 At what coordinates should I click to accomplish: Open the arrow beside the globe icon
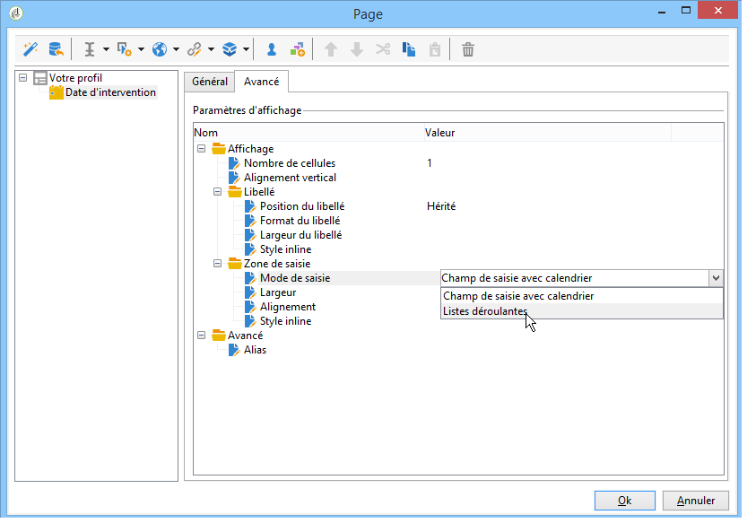click(x=176, y=49)
